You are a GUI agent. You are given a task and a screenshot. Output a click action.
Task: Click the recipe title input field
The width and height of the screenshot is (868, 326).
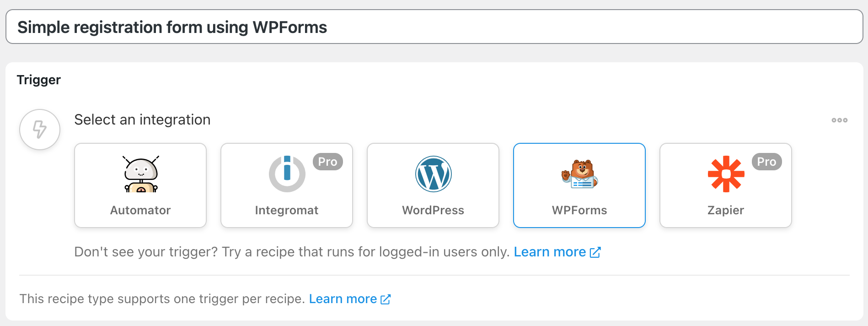coord(434,27)
